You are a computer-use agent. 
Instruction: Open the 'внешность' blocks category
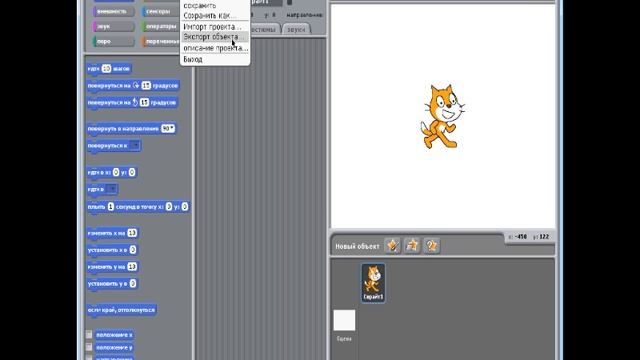click(114, 11)
